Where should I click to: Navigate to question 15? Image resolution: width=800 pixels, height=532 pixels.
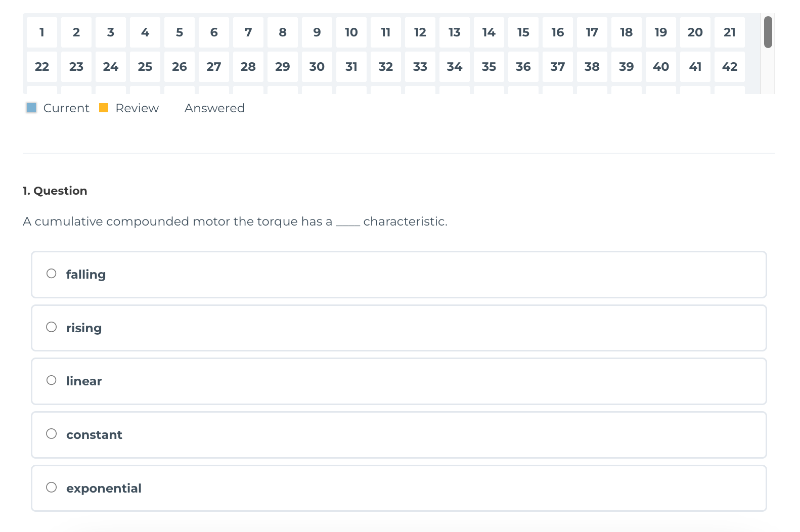tap(523, 32)
